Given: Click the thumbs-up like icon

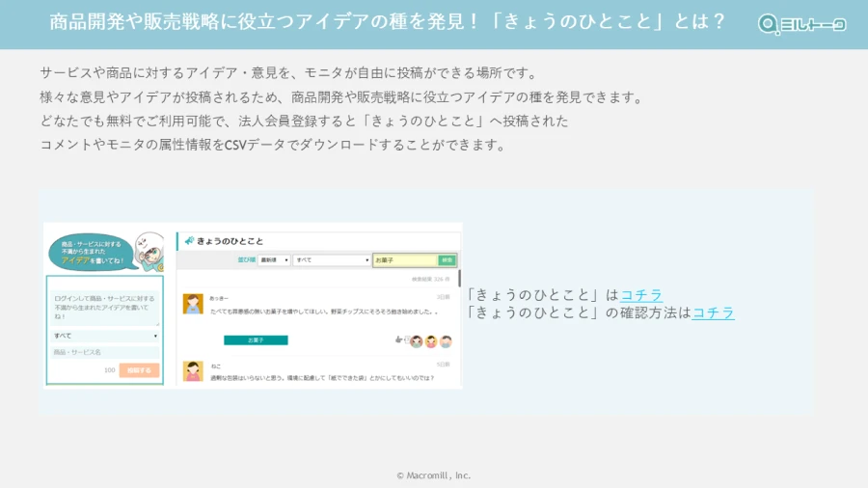Looking at the screenshot, I should click(398, 340).
